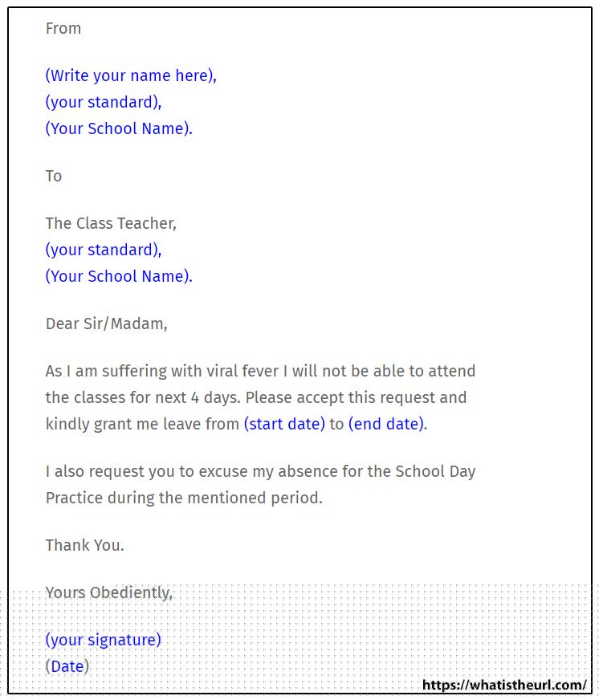The image size is (599, 700).
Task: Click the "classes for next 4 days" line
Action: pyautogui.click(x=255, y=397)
